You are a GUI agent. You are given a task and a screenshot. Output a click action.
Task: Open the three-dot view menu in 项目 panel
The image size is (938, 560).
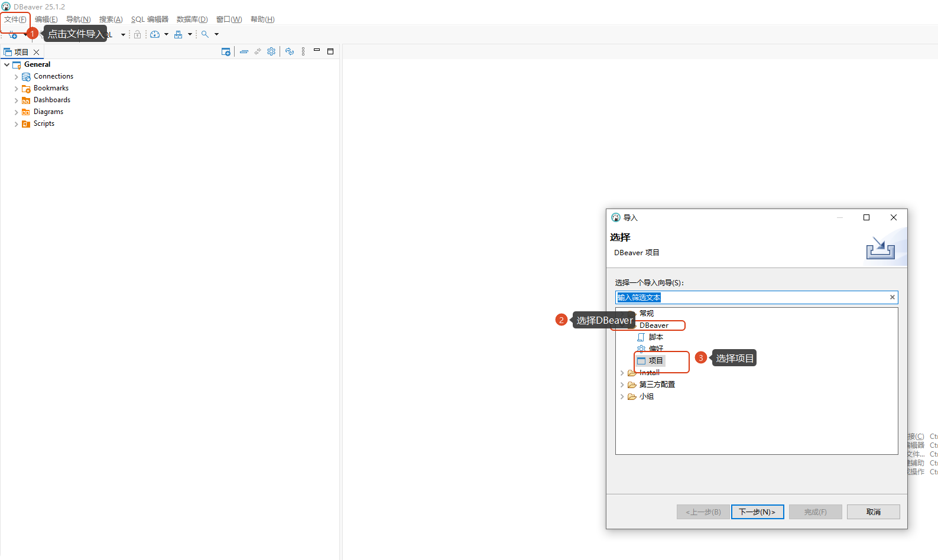pos(303,51)
